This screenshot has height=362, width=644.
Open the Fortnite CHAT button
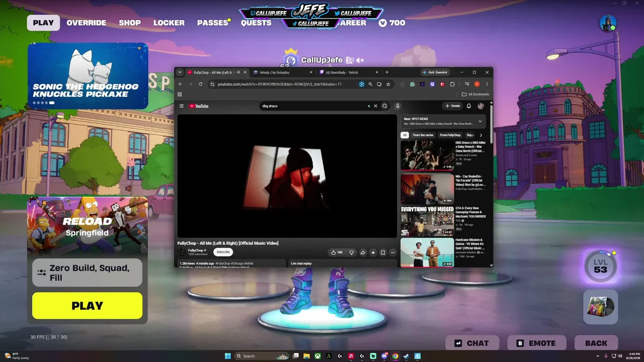tap(472, 343)
